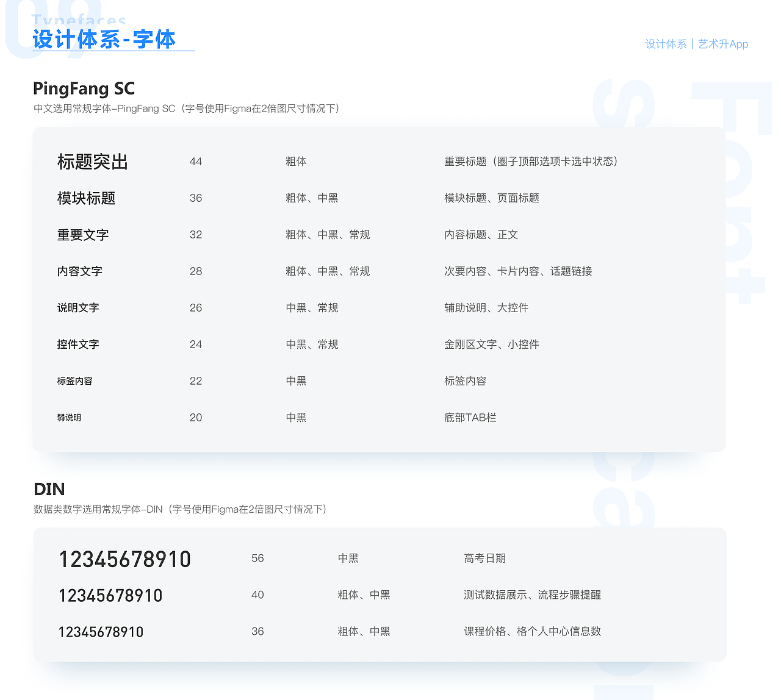The height and width of the screenshot is (700, 781).
Task: Click the 内容文字 row label
Action: 79,271
